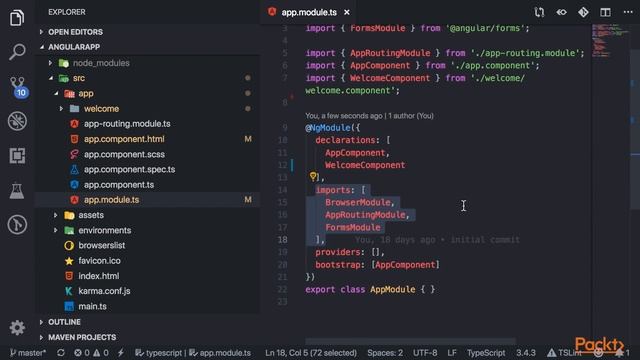Open app-routing.module.ts file

click(127, 124)
